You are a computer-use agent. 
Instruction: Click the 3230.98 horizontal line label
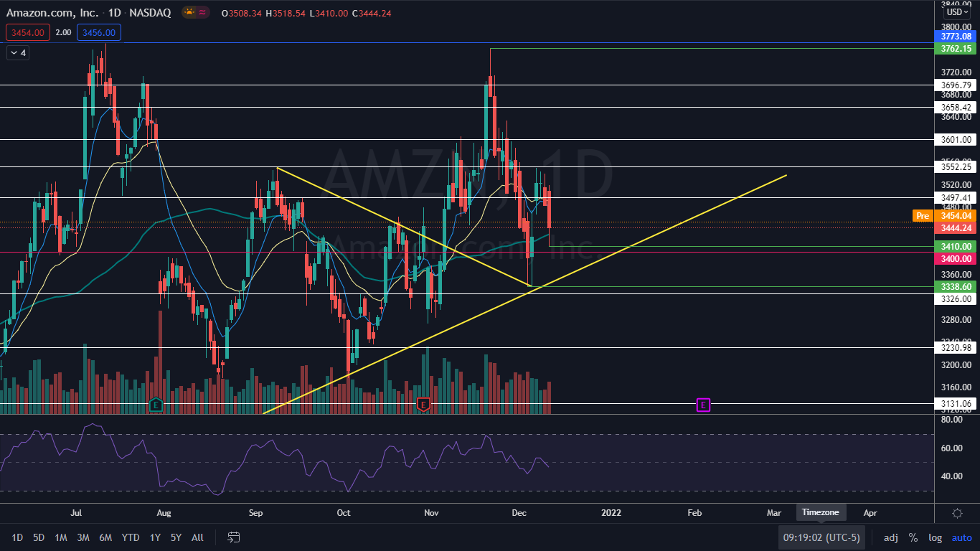pyautogui.click(x=956, y=348)
